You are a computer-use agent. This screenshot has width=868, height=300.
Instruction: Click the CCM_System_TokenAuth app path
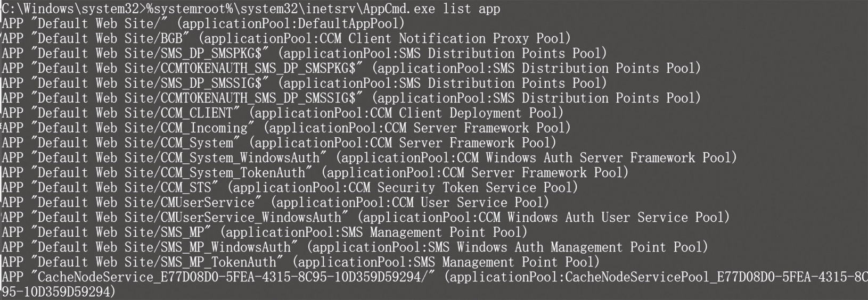pyautogui.click(x=232, y=172)
